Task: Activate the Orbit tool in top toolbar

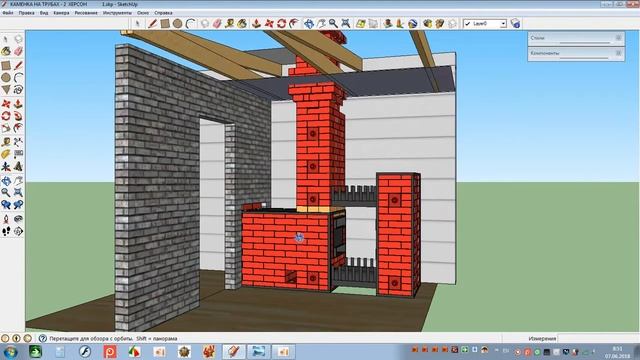Action: (309, 24)
